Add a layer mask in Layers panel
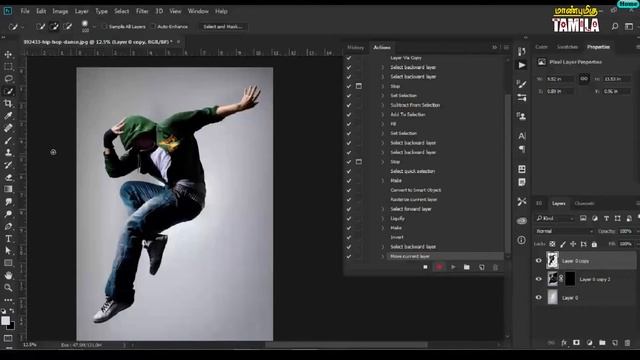This screenshot has width=640, height=360. (x=576, y=343)
